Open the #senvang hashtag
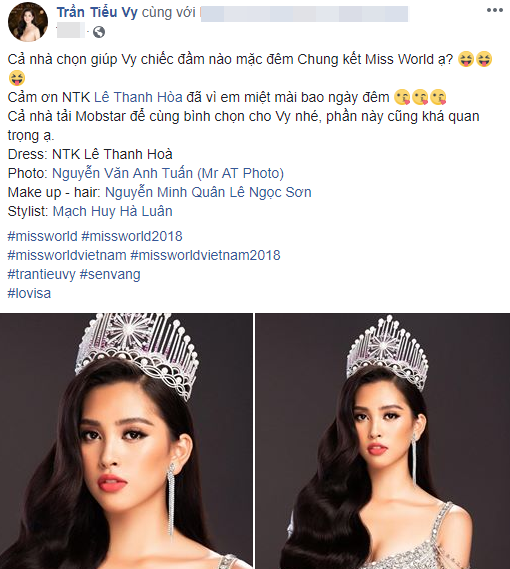The width and height of the screenshot is (510, 569). coord(110,274)
